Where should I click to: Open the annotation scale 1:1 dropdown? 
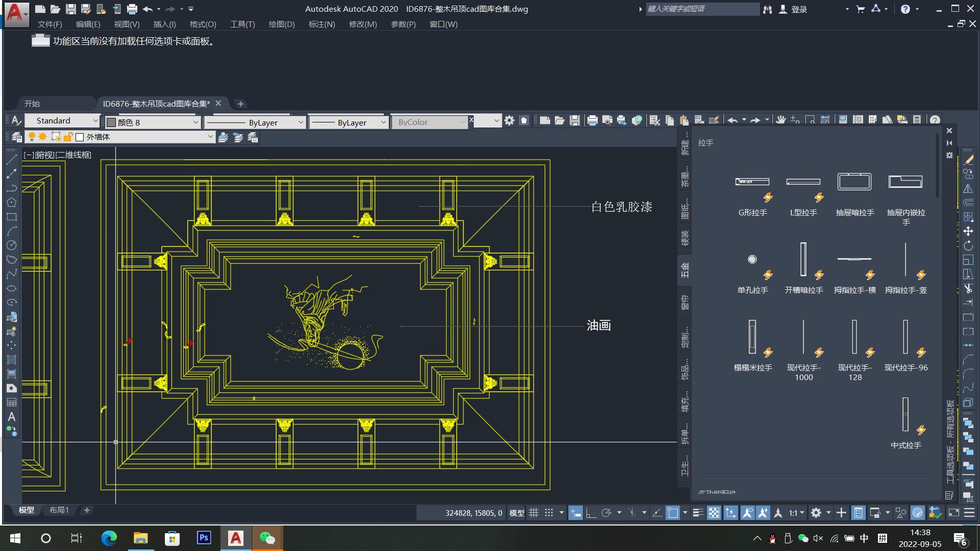[797, 513]
